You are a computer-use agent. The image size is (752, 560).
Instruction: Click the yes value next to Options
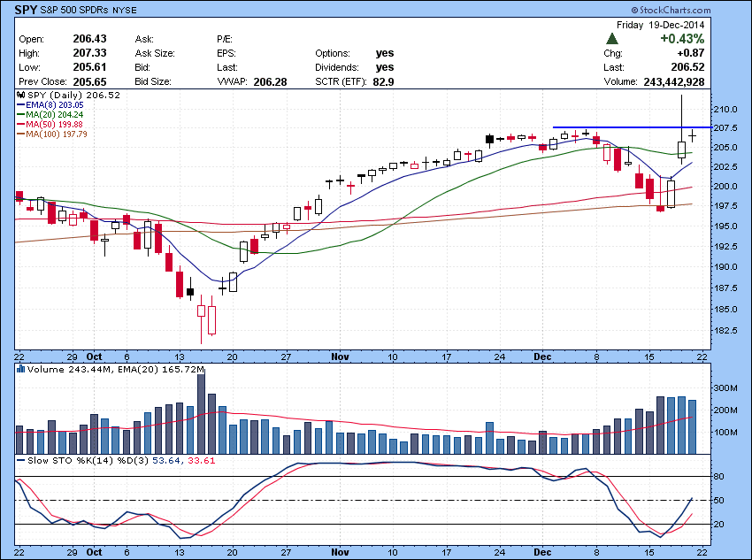click(x=385, y=53)
